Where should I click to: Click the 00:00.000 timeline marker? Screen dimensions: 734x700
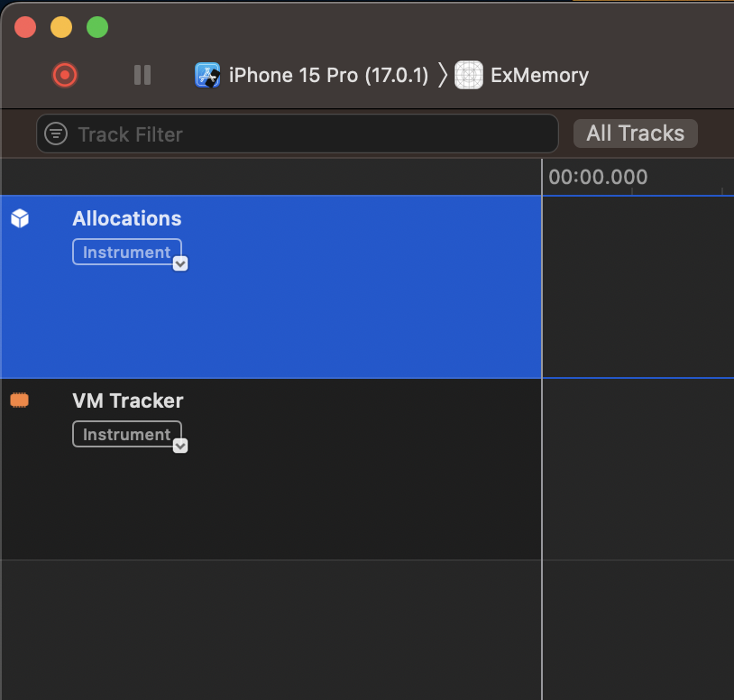pyautogui.click(x=598, y=177)
